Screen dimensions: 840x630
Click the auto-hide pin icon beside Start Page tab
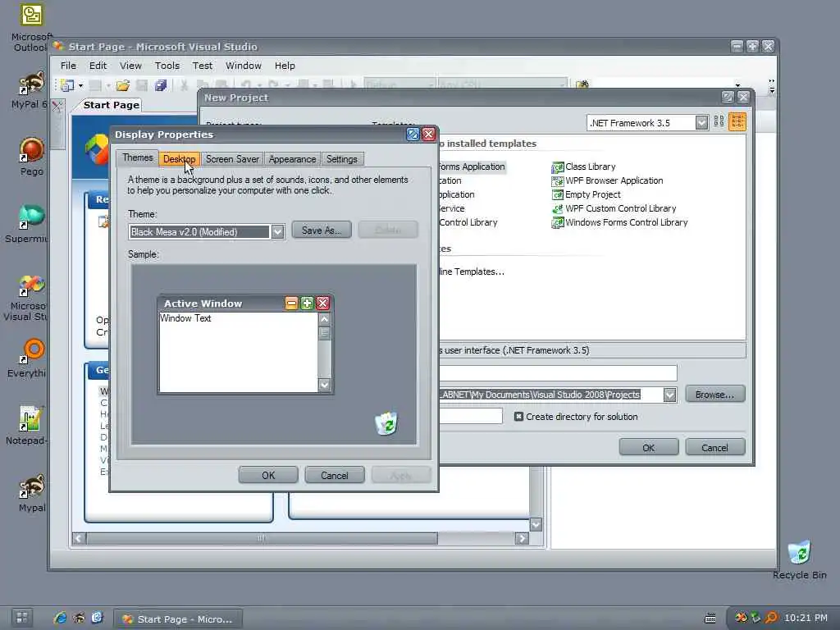[57, 106]
